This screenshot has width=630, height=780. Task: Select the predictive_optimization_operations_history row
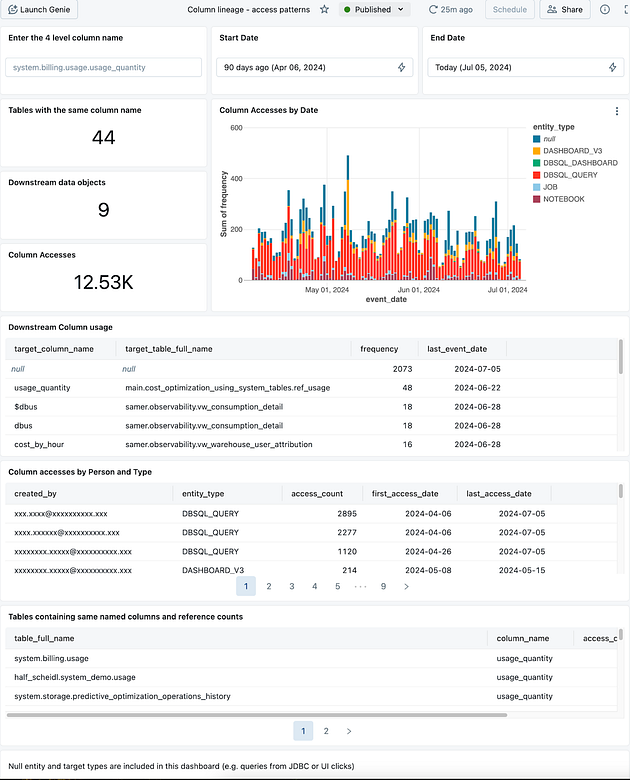tap(311, 696)
